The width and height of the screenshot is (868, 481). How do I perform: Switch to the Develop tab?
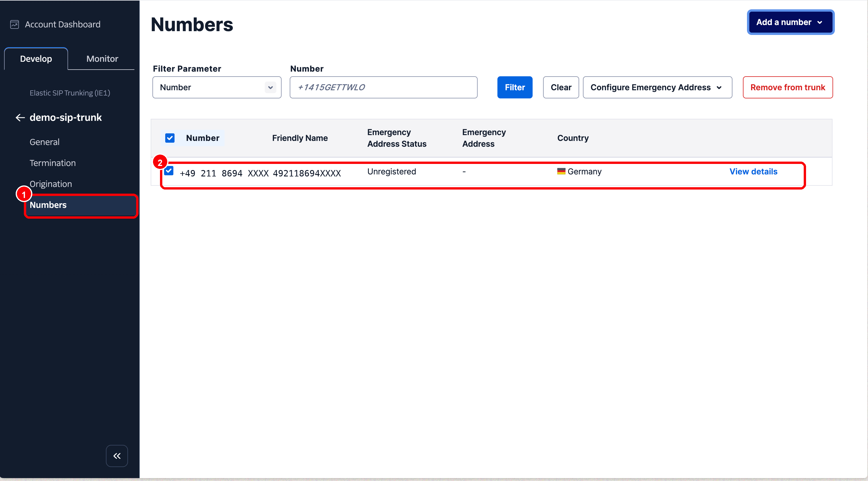36,59
